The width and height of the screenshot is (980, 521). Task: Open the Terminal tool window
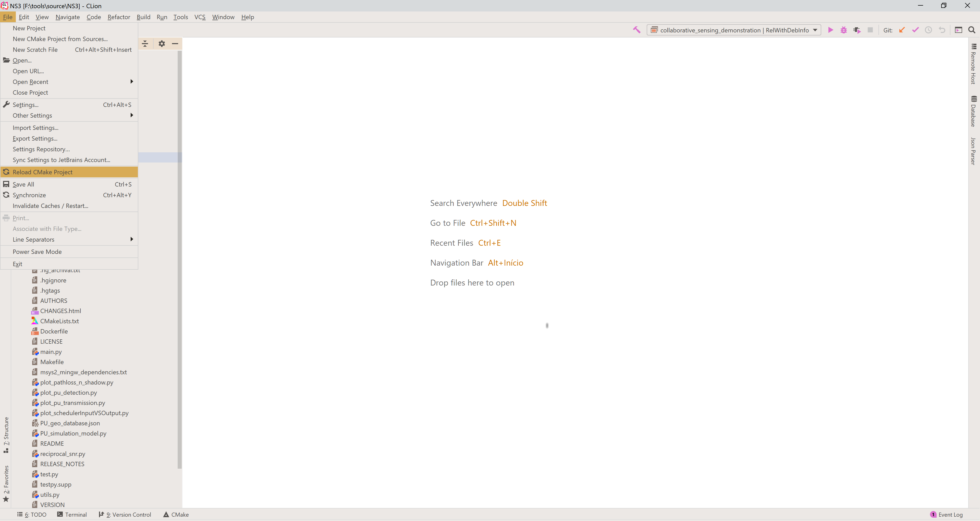point(72,515)
